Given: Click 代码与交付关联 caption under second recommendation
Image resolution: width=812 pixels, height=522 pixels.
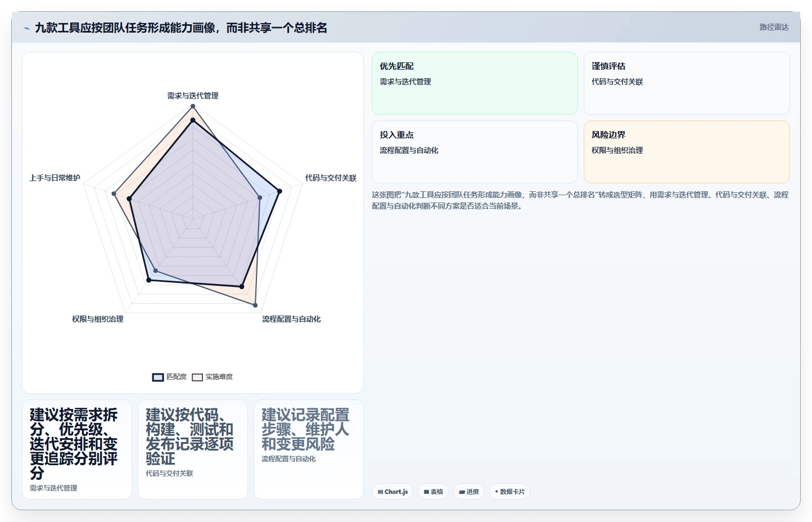Looking at the screenshot, I should [x=169, y=474].
